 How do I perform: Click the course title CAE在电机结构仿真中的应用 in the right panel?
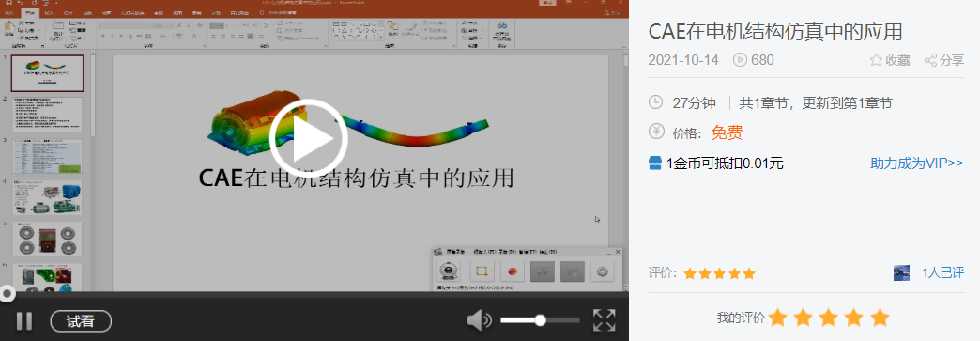pos(775,31)
